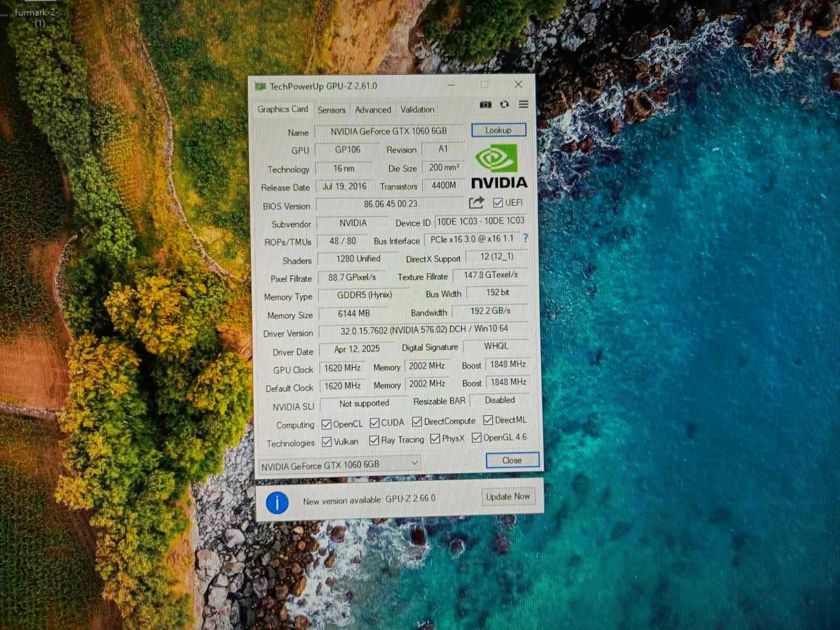Click the Lookup button
The image size is (840, 630).
498,130
